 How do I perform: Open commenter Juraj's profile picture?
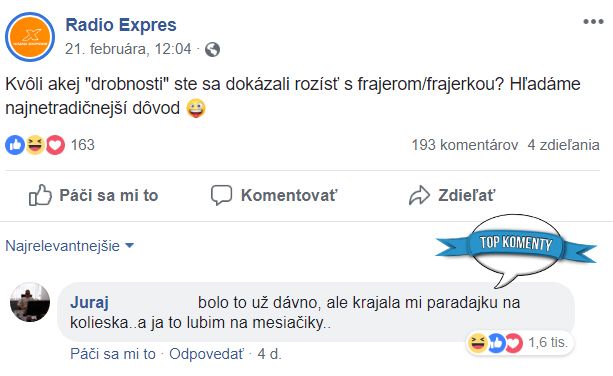tap(30, 302)
